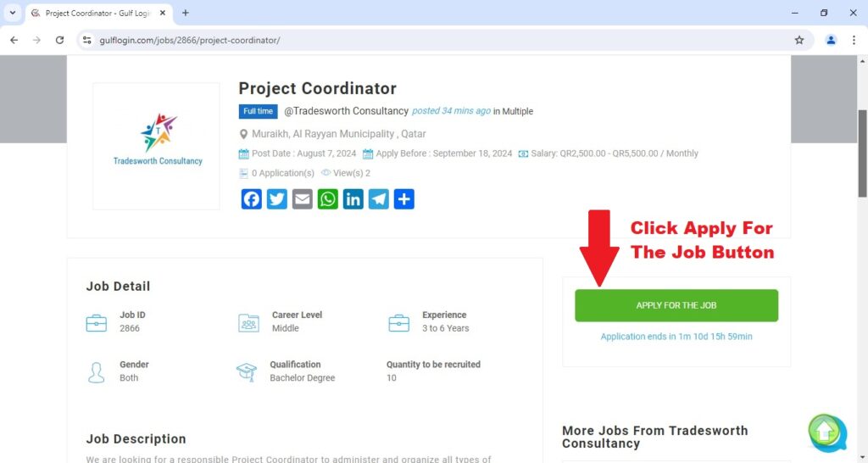Bookmark this page with the star icon
The image size is (868, 463).
(x=799, y=40)
